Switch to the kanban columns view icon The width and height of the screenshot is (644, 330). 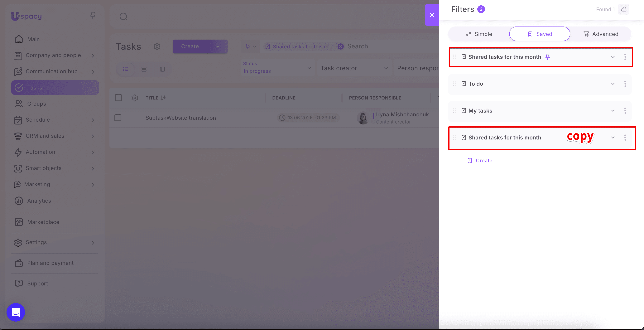pyautogui.click(x=162, y=69)
